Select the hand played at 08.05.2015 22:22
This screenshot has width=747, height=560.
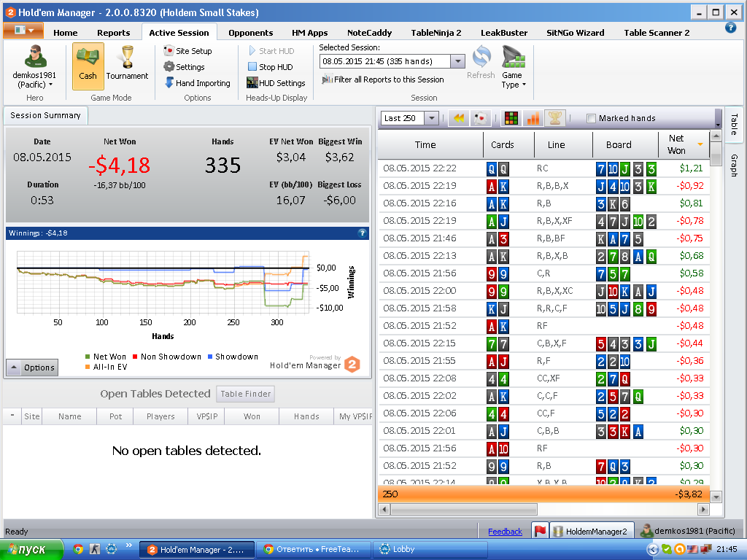543,168
